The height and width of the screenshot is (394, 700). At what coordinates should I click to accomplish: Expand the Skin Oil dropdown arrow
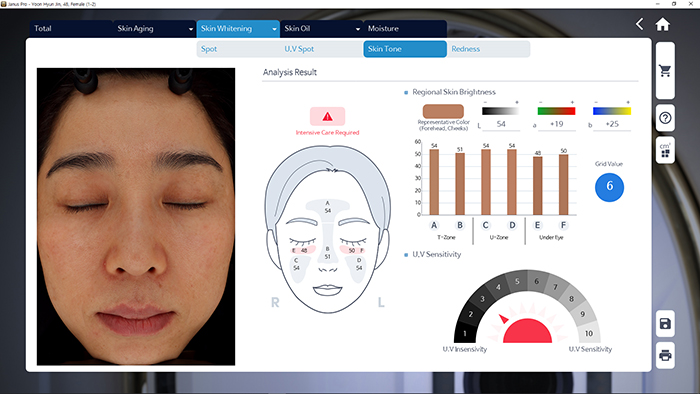click(358, 29)
